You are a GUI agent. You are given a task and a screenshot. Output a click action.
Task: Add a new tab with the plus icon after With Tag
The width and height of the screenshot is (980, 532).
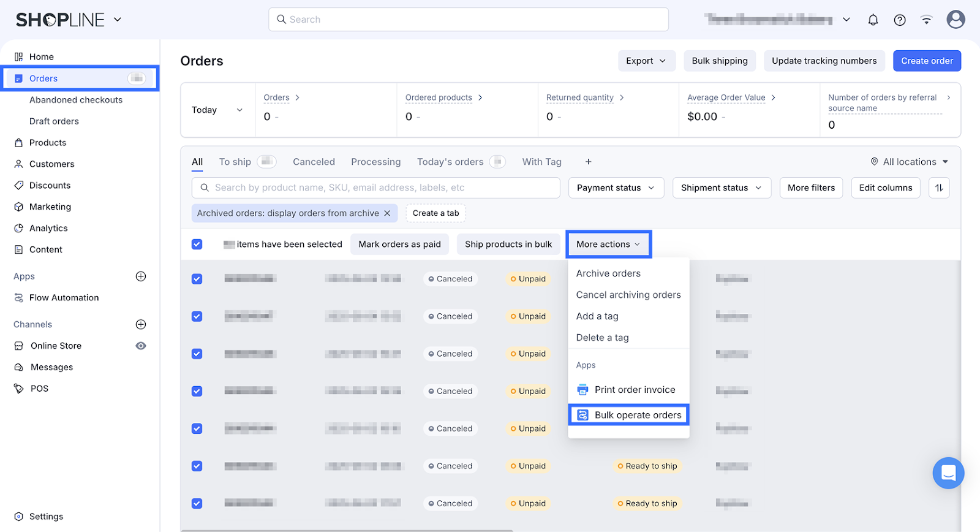point(588,162)
